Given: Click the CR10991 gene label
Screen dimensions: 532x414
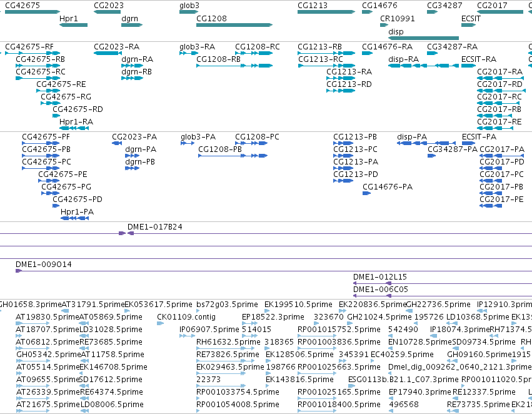Looking at the screenshot, I should tap(398, 18).
